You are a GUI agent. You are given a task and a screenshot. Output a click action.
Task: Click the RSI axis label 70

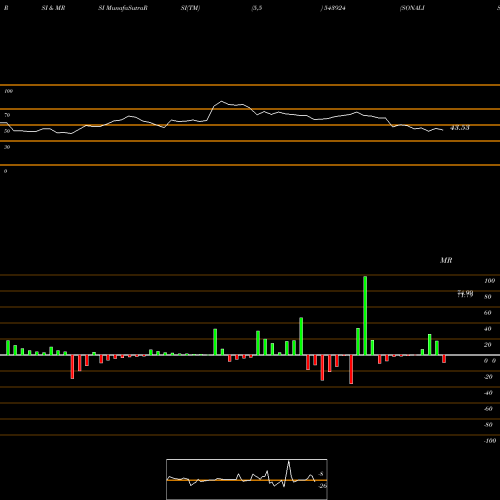click(x=7, y=115)
